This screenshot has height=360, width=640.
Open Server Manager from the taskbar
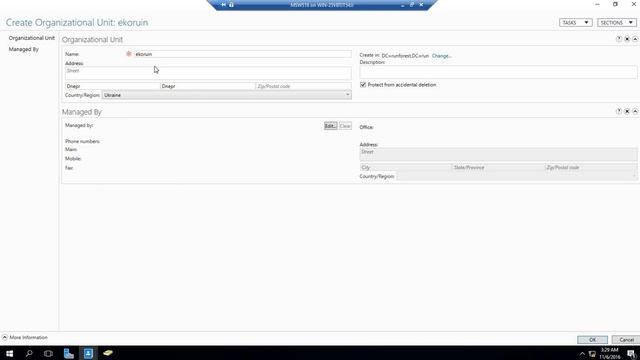pyautogui.click(x=69, y=353)
